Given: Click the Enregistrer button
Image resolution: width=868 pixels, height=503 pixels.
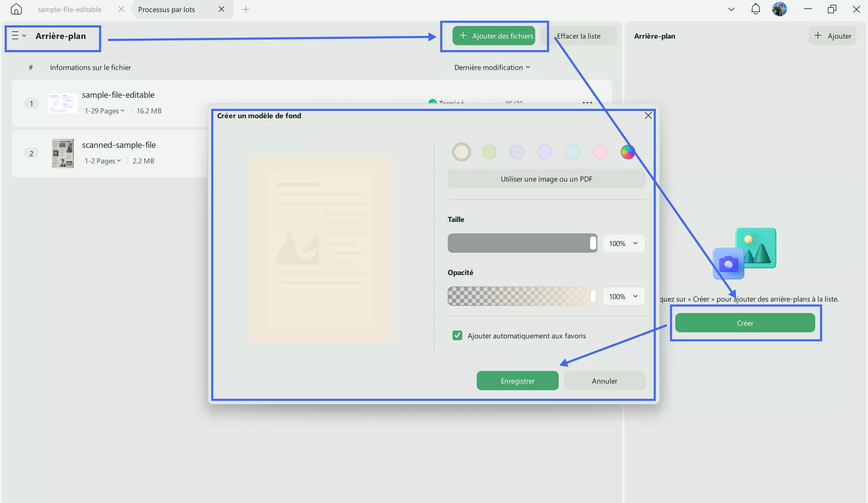Looking at the screenshot, I should click(x=517, y=381).
